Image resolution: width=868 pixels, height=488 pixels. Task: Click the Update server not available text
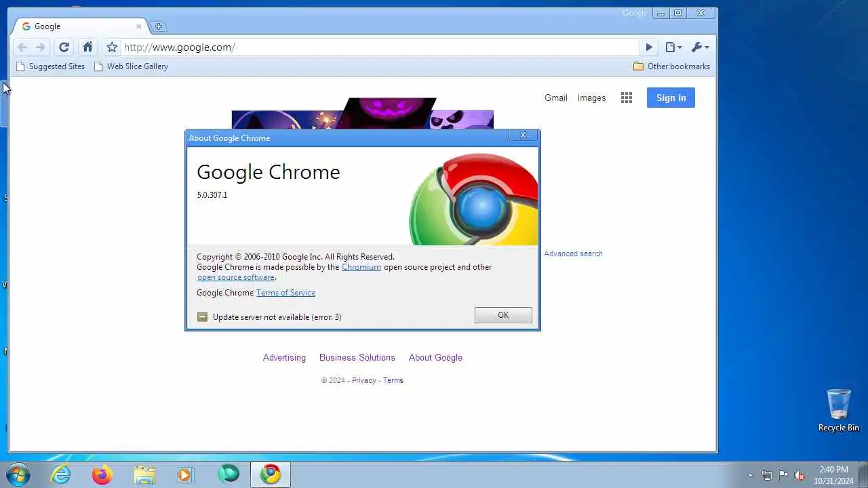pos(277,317)
